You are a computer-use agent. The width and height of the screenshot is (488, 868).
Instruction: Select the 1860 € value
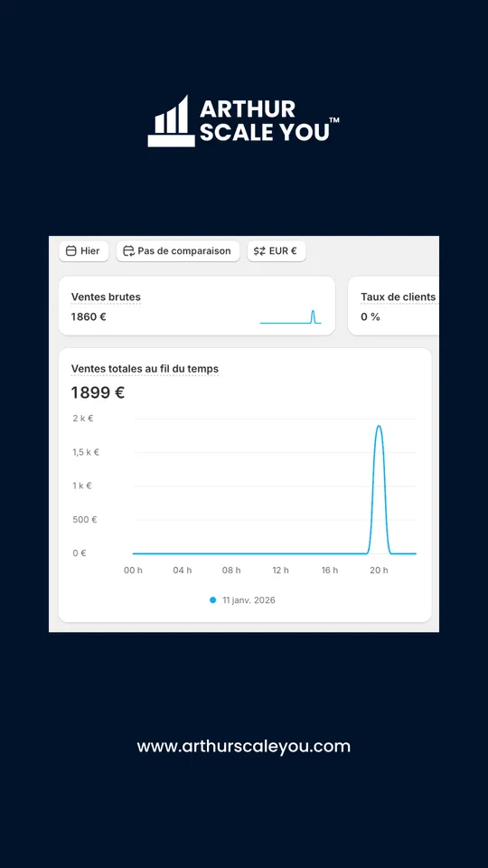click(x=89, y=316)
